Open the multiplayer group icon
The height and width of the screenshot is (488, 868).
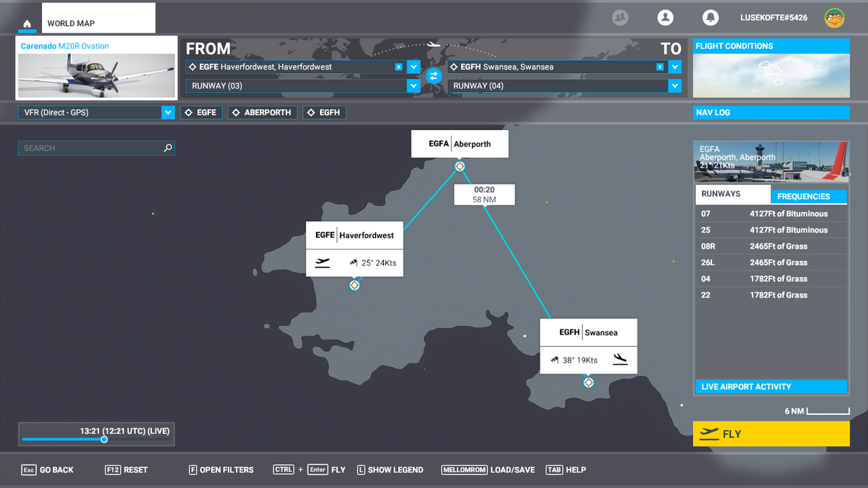coord(620,18)
